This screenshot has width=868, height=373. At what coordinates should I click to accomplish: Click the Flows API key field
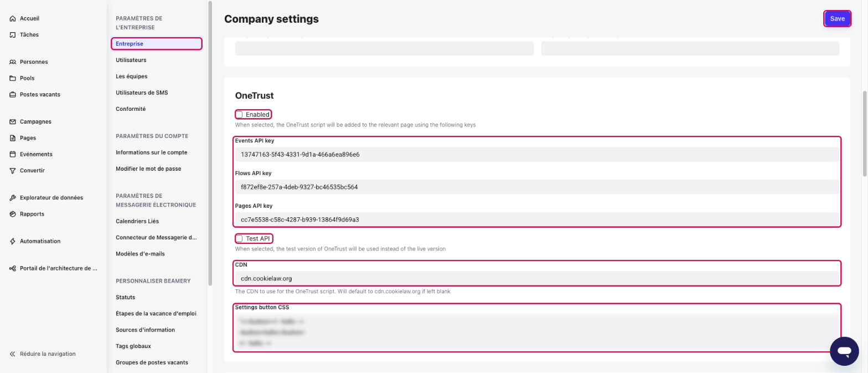537,187
